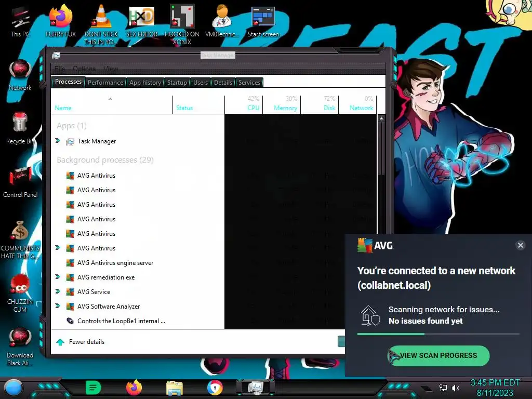Image resolution: width=532 pixels, height=399 pixels.
Task: Expand the AVG Software Analyzer row
Action: coord(58,306)
